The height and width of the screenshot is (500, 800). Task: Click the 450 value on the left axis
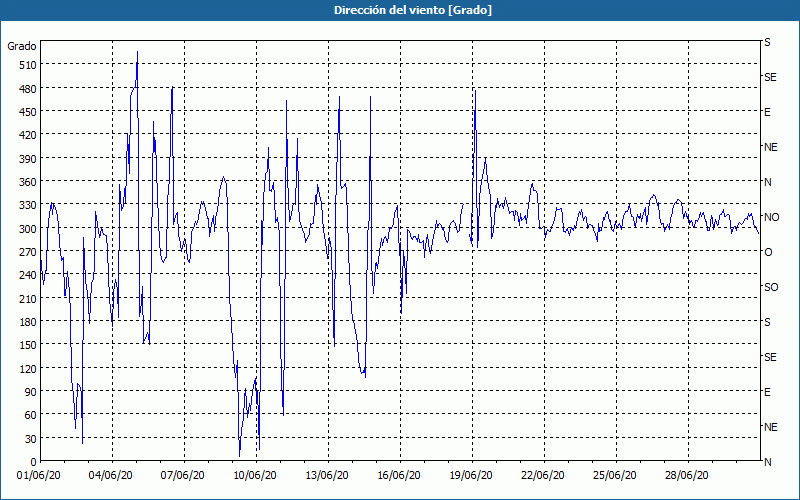point(28,112)
